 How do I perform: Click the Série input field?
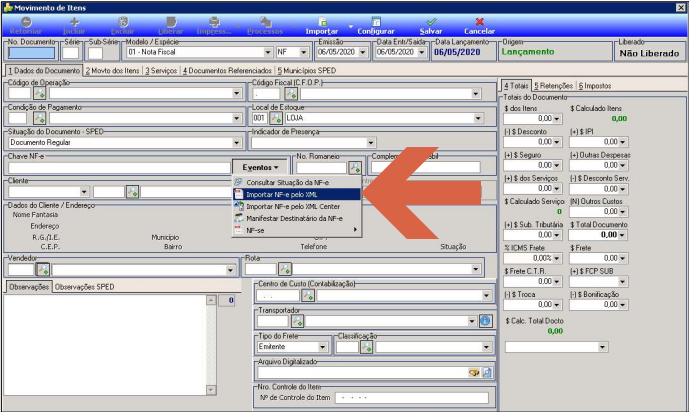point(70,53)
